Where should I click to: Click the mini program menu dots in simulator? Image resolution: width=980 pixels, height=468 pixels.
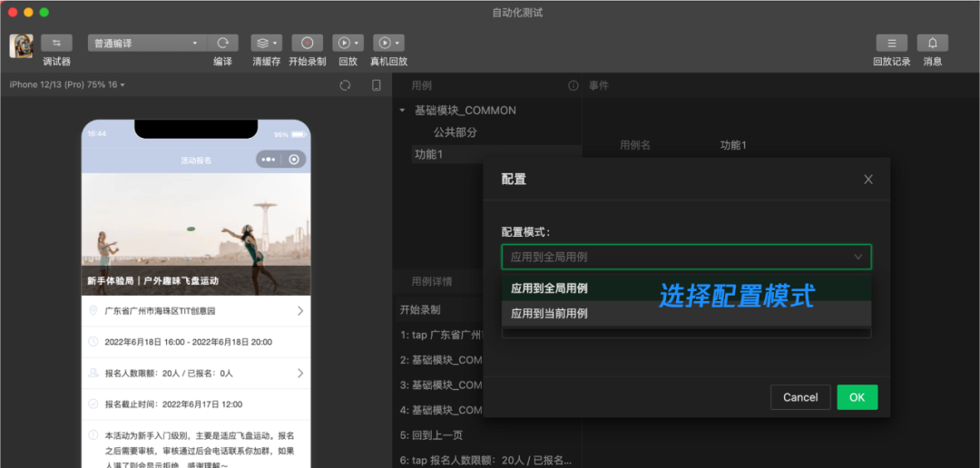(269, 160)
